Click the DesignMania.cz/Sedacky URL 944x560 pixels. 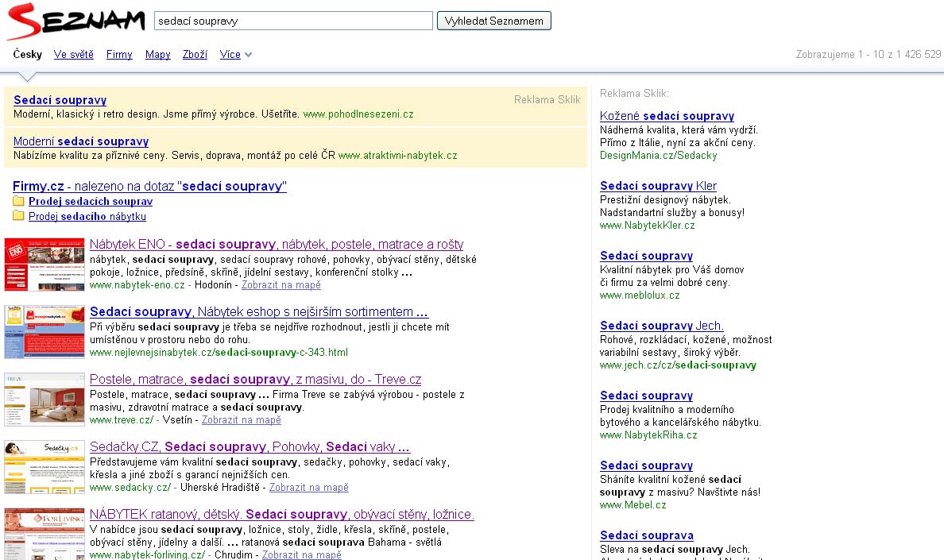point(658,155)
